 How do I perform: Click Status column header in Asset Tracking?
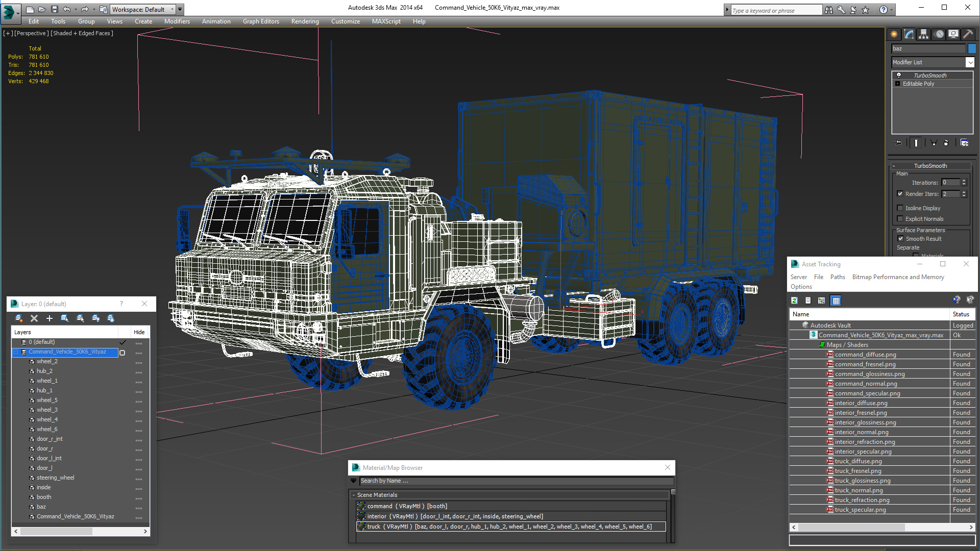[962, 314]
